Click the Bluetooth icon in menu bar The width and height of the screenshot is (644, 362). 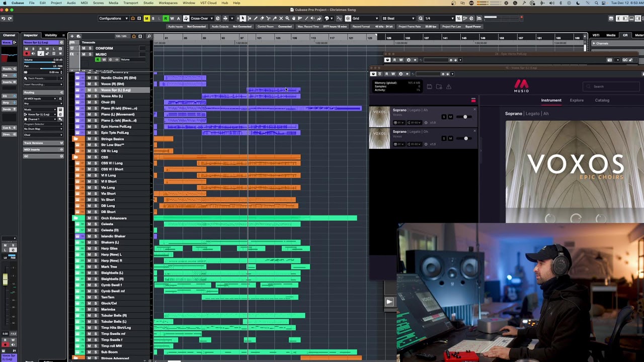[561, 3]
